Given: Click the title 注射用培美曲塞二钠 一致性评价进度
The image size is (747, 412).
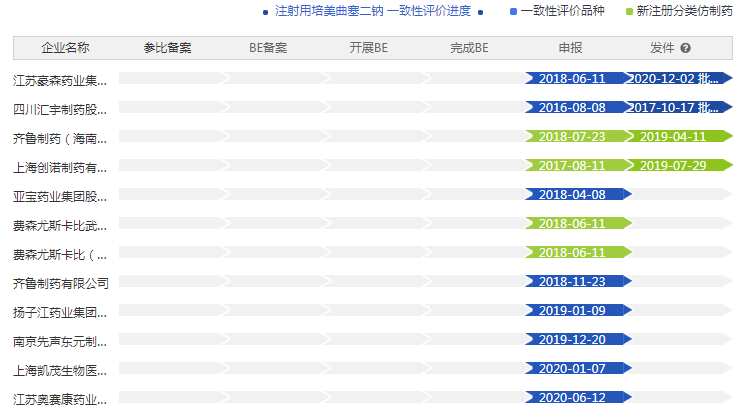Looking at the screenshot, I should 373,11.
